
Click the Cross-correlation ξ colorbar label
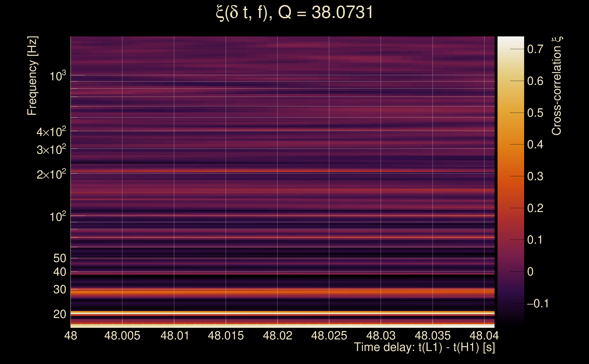pyautogui.click(x=557, y=86)
